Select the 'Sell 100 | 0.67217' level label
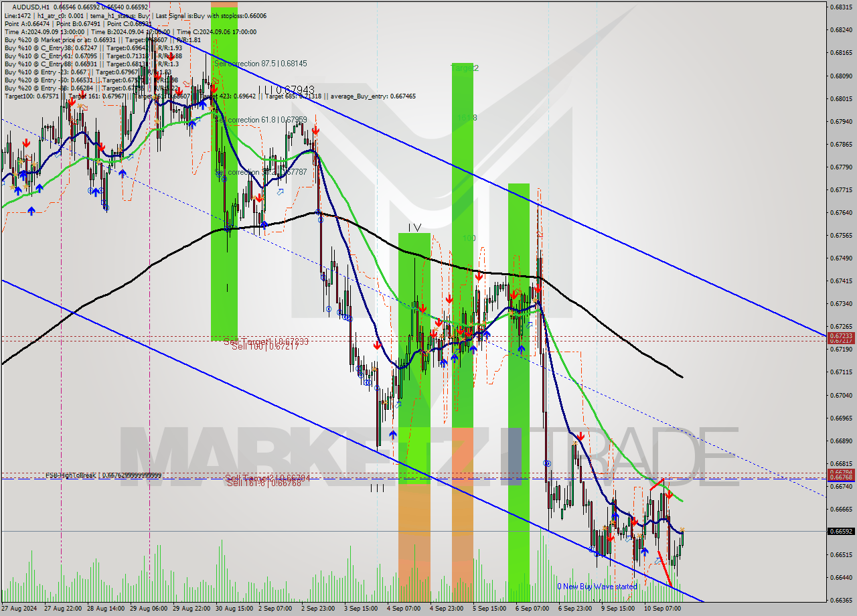 click(265, 346)
